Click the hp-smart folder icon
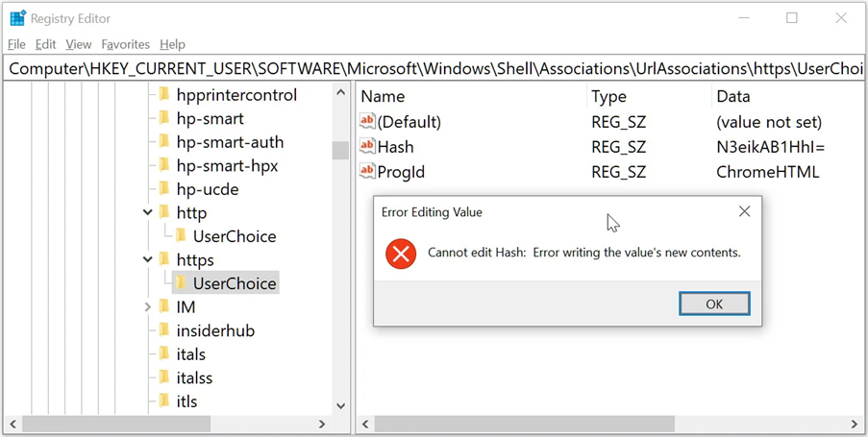Image resolution: width=868 pixels, height=437 pixels. 163,118
